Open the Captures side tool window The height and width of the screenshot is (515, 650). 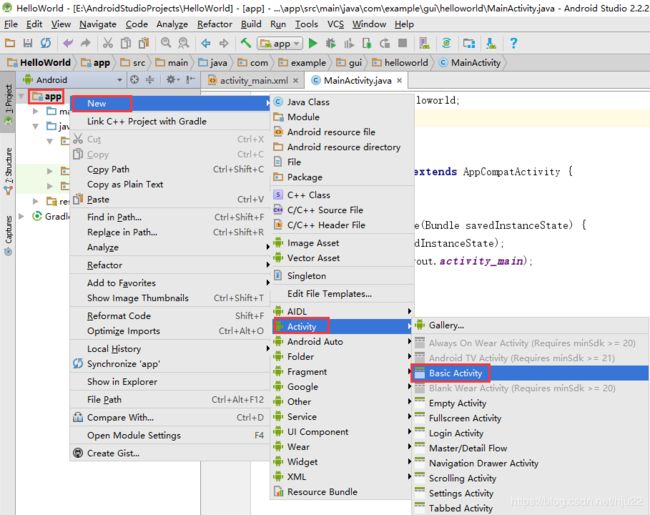8,236
